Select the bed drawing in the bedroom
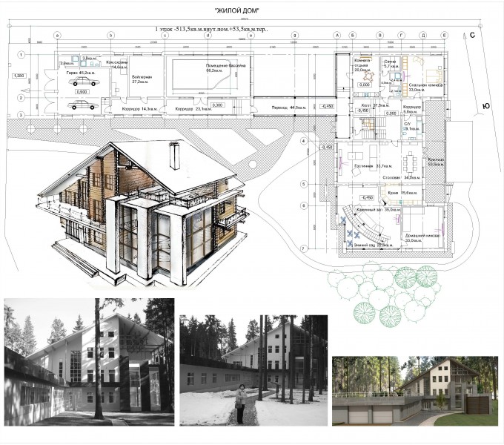This screenshot has height=445, width=504. [434, 76]
